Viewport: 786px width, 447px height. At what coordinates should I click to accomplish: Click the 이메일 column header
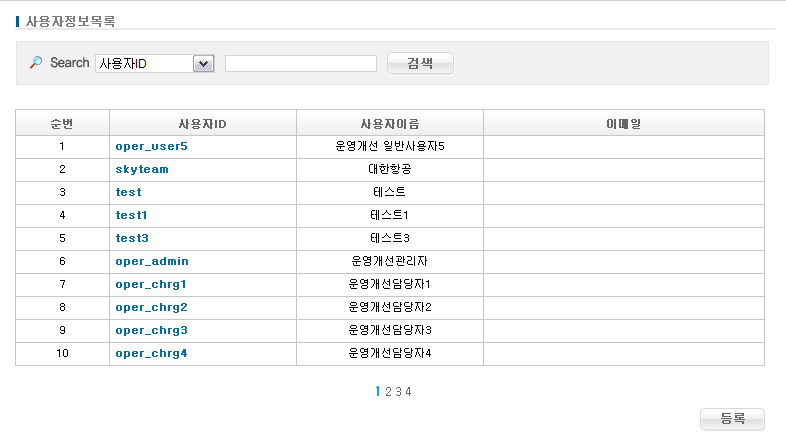[623, 123]
